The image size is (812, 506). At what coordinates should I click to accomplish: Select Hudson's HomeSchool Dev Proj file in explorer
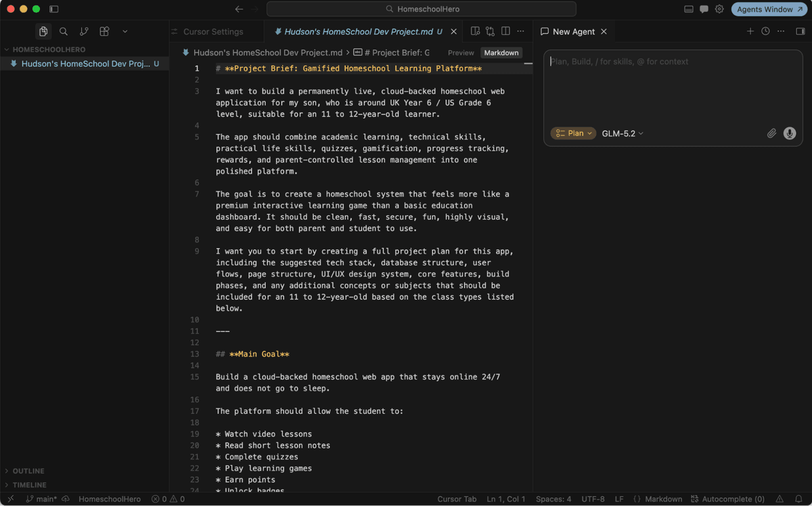pyautogui.click(x=85, y=64)
